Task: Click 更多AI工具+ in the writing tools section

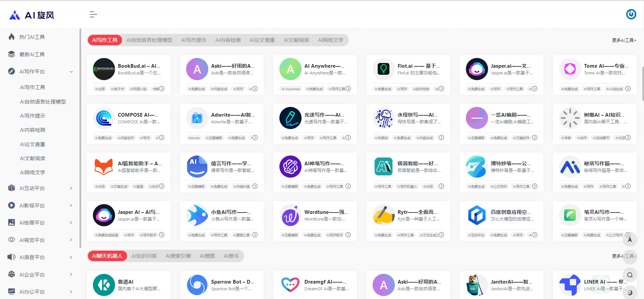Action: click(624, 40)
